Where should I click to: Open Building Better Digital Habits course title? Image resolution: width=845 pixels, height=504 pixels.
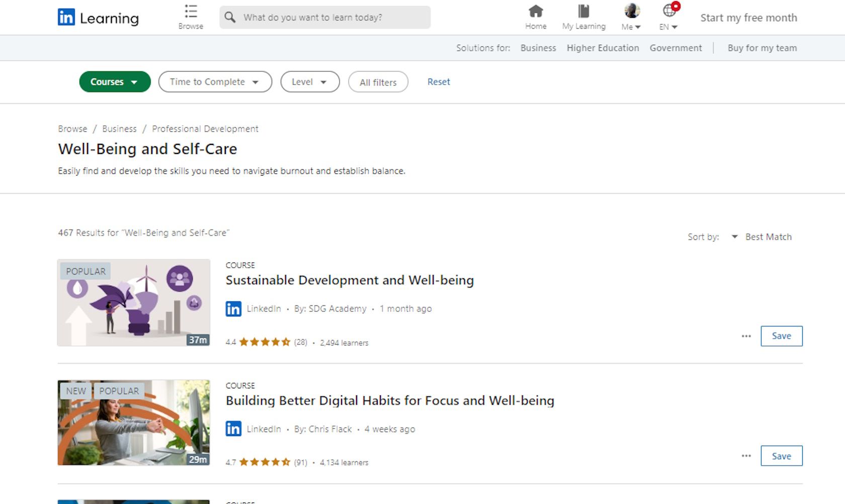390,400
